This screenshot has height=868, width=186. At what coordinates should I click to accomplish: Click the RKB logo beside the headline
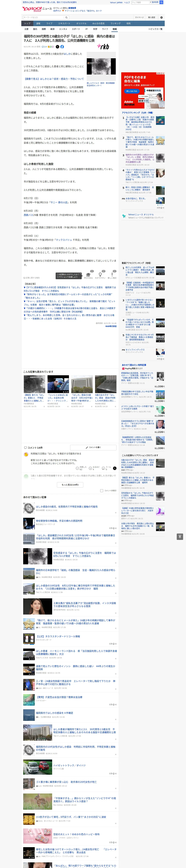(103, 46)
